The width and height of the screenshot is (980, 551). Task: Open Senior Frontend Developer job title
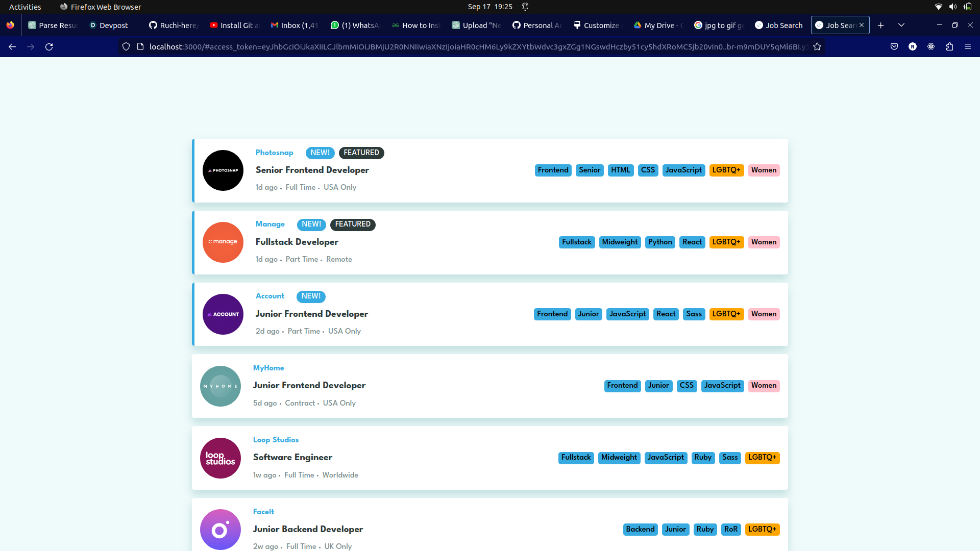[x=312, y=170]
